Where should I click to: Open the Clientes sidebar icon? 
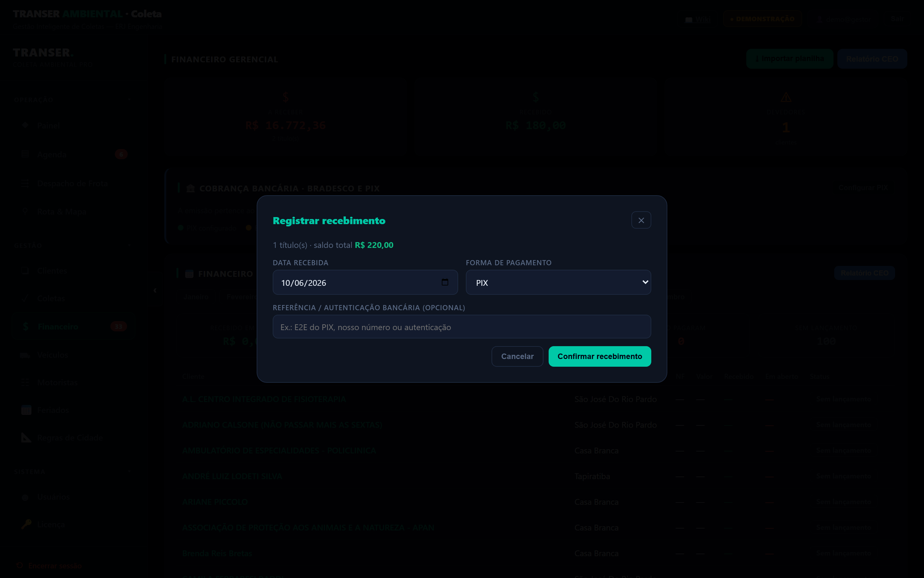[x=25, y=271]
